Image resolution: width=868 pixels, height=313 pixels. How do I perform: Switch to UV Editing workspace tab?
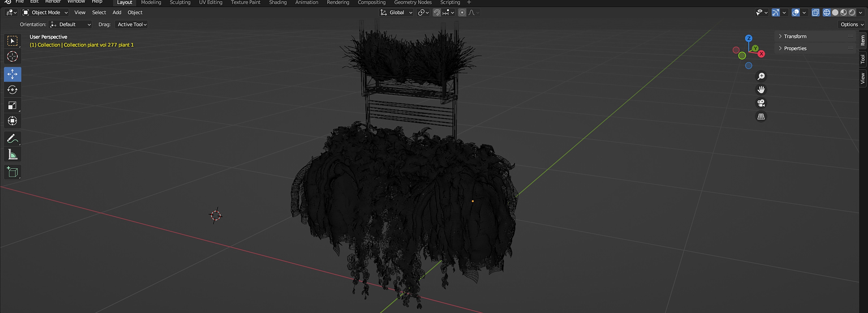[x=211, y=2]
